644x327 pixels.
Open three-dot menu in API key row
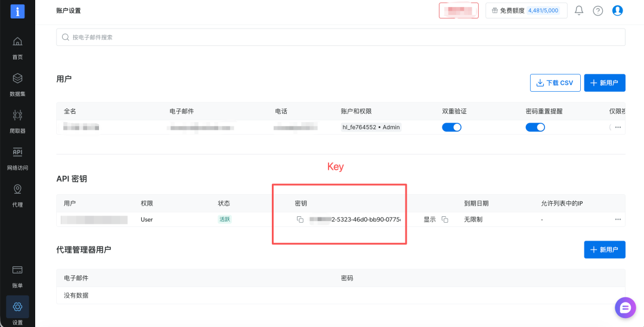pos(618,220)
